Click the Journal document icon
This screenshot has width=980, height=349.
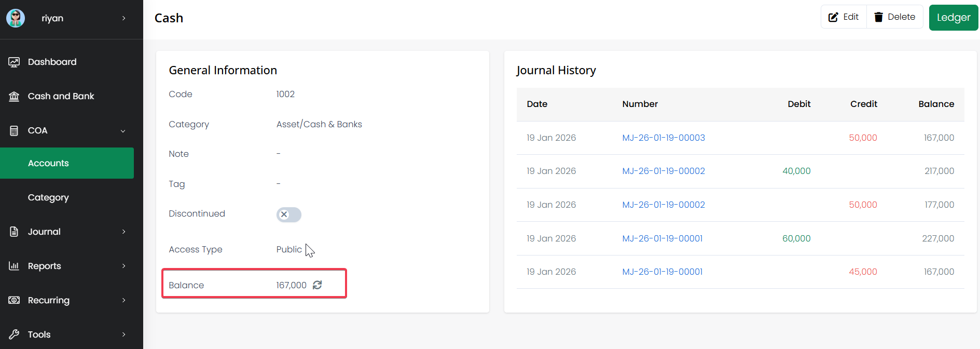click(x=14, y=232)
